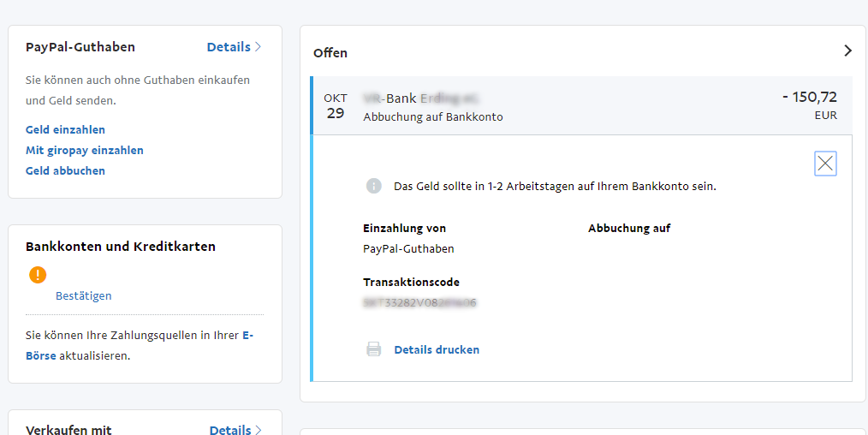Click the PayPal-Guthaben card heading

click(80, 47)
